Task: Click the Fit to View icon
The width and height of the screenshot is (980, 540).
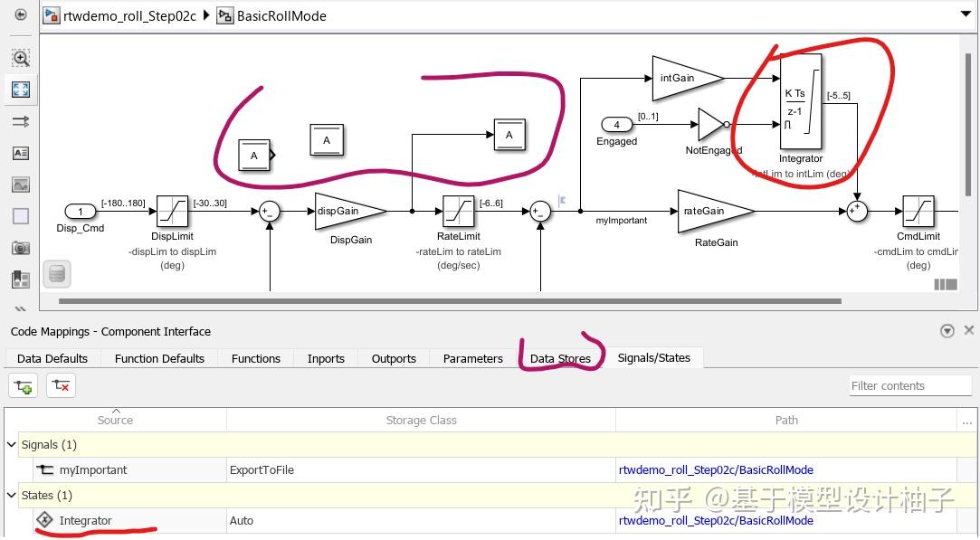Action: pos(21,90)
